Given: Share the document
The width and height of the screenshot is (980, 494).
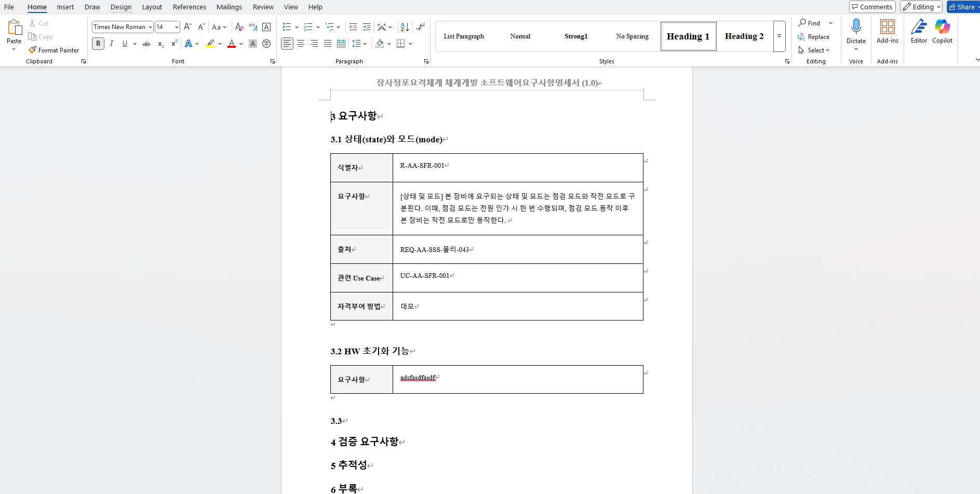Looking at the screenshot, I should (x=962, y=7).
